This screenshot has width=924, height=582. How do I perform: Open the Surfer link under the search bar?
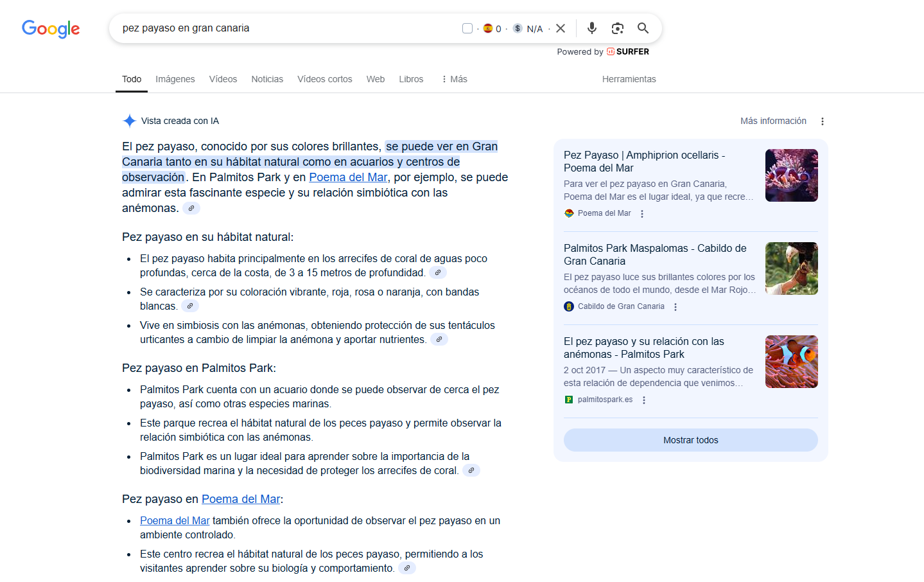point(628,51)
